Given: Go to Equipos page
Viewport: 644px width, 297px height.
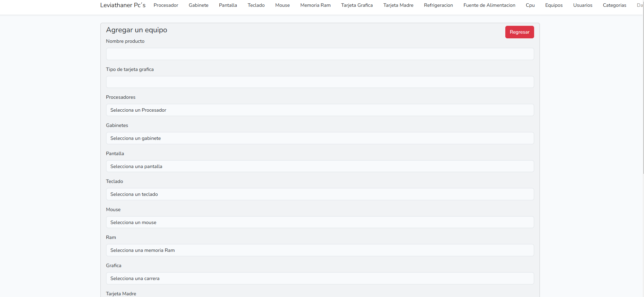Looking at the screenshot, I should click(554, 5).
